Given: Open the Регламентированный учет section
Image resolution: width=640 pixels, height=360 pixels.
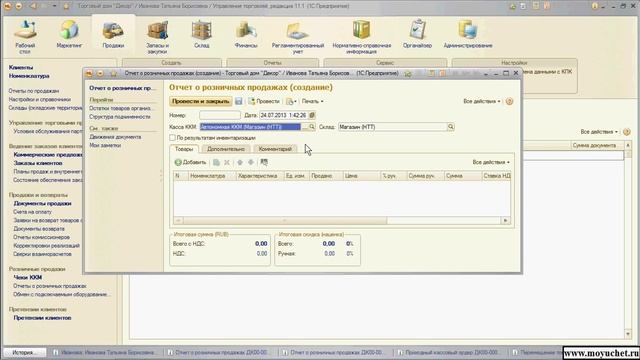Looking at the screenshot, I should pos(298,38).
